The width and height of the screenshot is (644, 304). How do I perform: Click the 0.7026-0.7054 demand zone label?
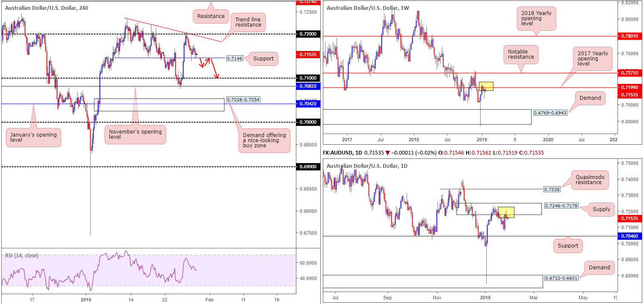pos(244,99)
